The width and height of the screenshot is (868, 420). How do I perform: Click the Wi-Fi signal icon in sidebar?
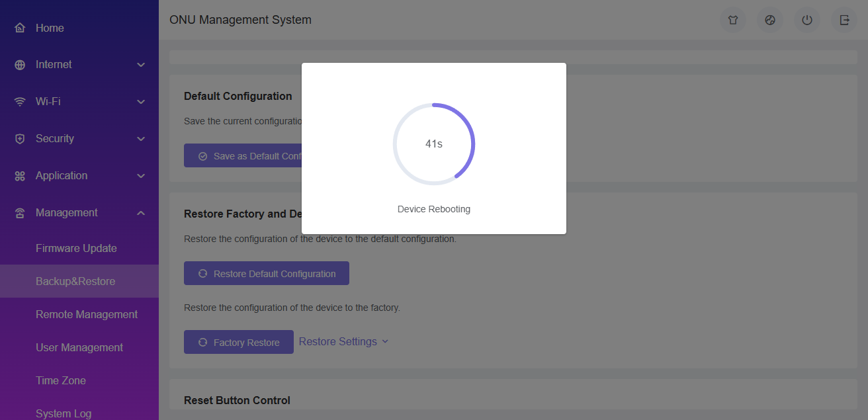click(20, 102)
